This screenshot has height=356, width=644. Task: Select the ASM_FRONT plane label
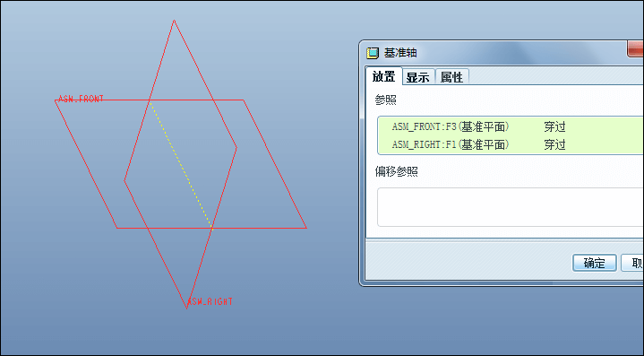coord(81,99)
